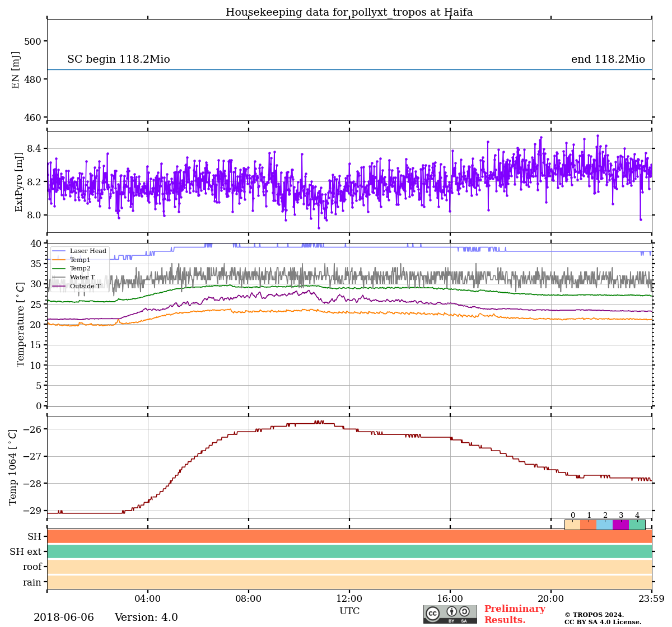Viewport: 672px width, 627px height.
Task: Click the 8.4 tick on the ExtPyro axis
Action: 34,148
